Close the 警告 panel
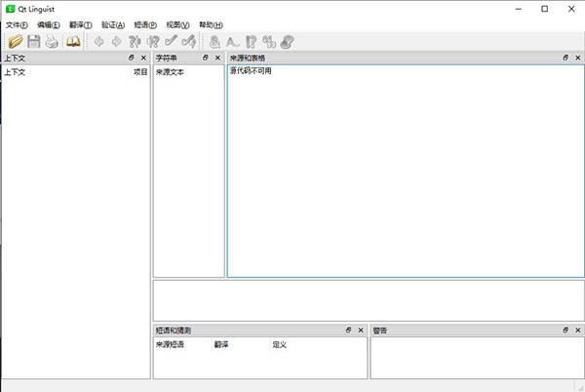The image size is (585, 392). click(x=578, y=331)
